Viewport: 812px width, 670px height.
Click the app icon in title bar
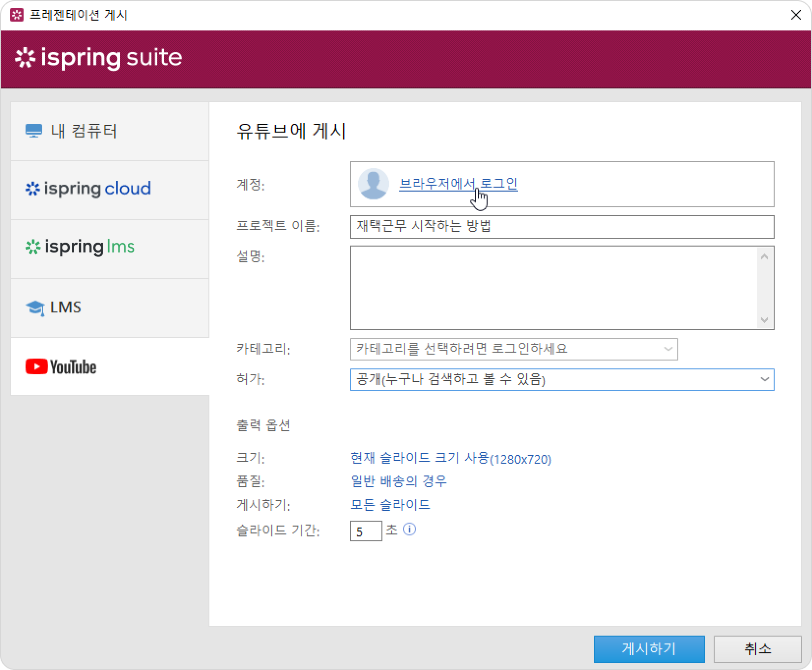tap(16, 15)
